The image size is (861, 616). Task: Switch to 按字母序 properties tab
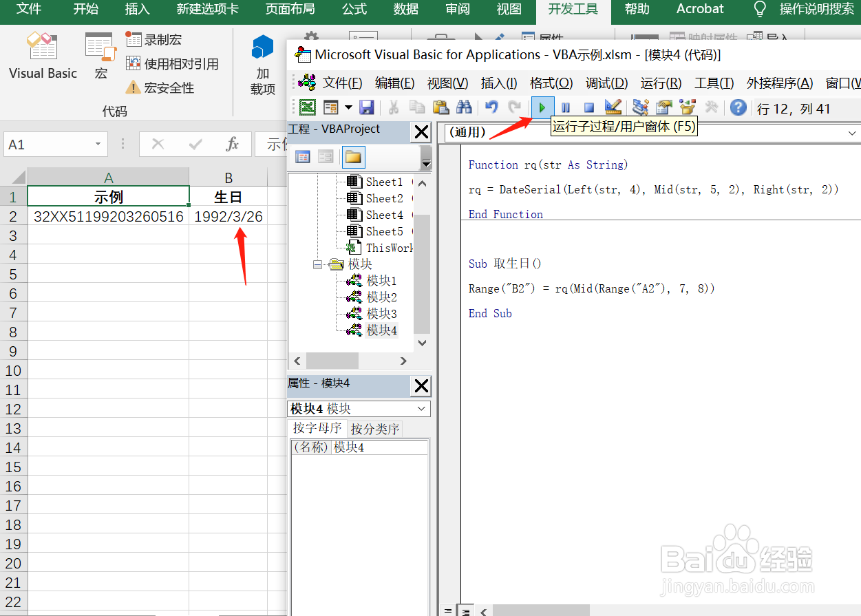point(317,428)
